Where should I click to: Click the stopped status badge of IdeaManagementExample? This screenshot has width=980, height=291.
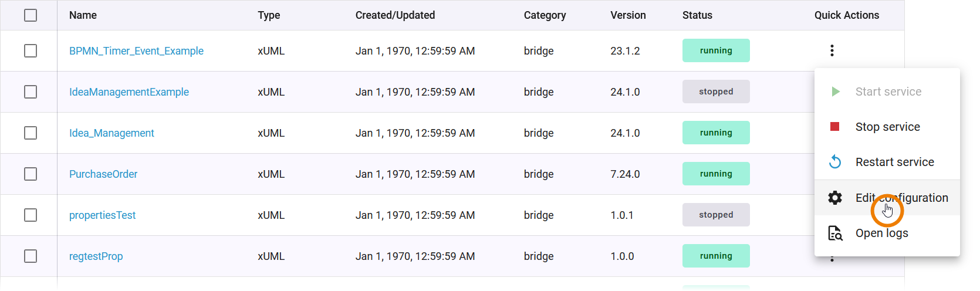point(715,92)
